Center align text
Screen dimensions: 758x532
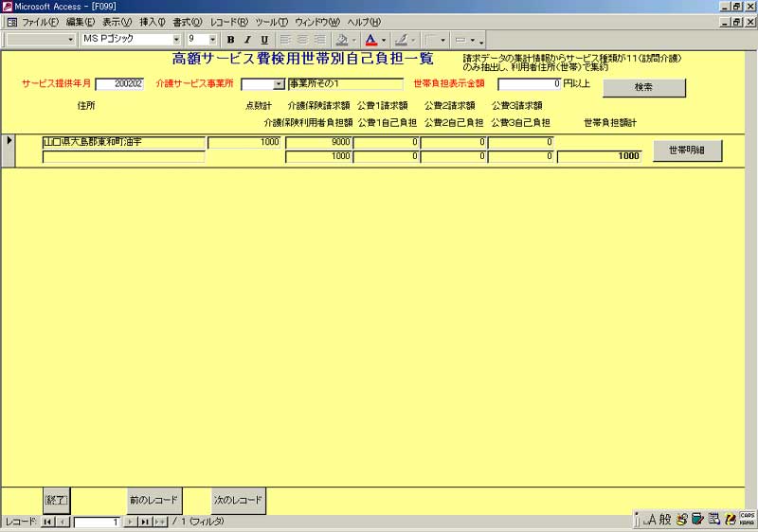[x=302, y=40]
